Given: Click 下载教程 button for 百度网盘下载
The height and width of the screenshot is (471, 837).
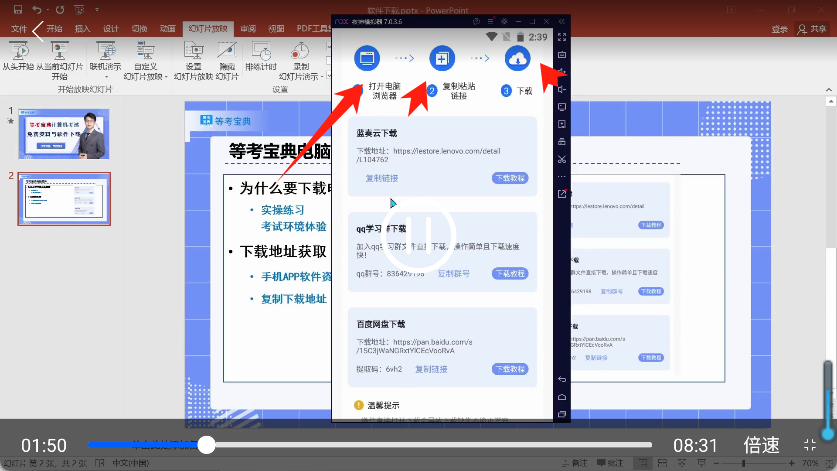Looking at the screenshot, I should coord(509,369).
